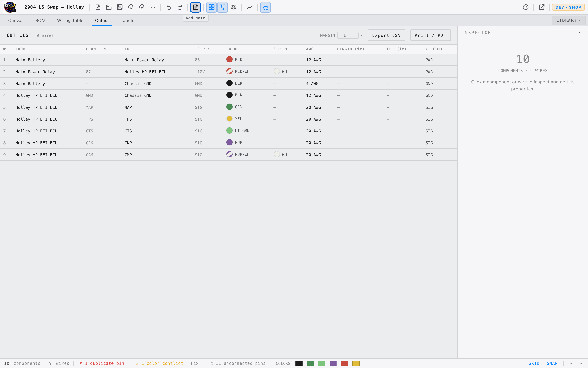Click the 4 AWG cell
The width and height of the screenshot is (588, 368).
[312, 84]
